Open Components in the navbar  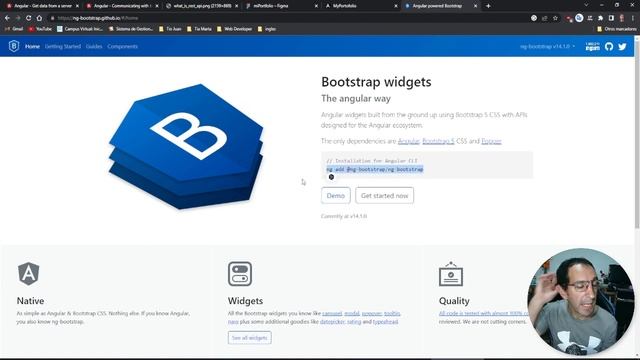(x=122, y=47)
